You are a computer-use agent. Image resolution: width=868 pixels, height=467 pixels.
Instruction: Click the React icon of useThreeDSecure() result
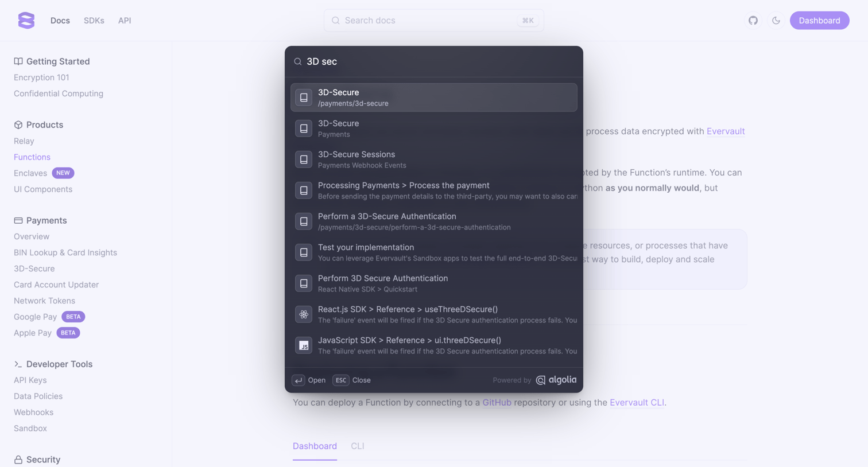click(x=304, y=314)
